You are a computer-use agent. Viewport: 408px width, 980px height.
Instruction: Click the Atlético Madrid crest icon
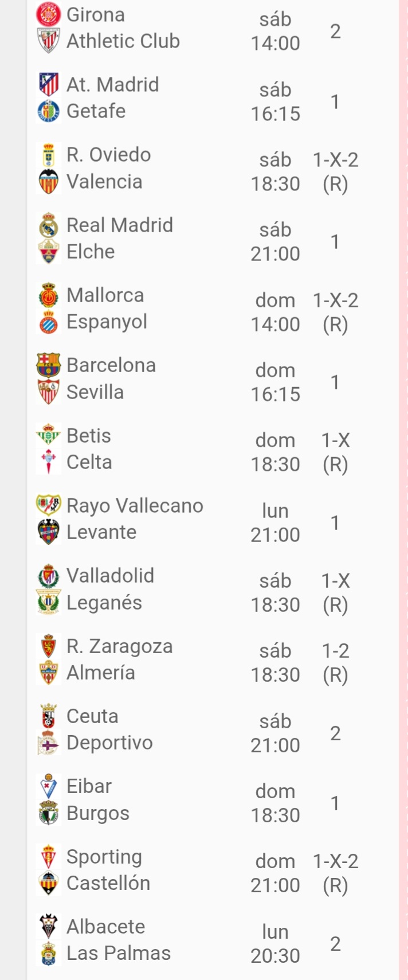49,84
